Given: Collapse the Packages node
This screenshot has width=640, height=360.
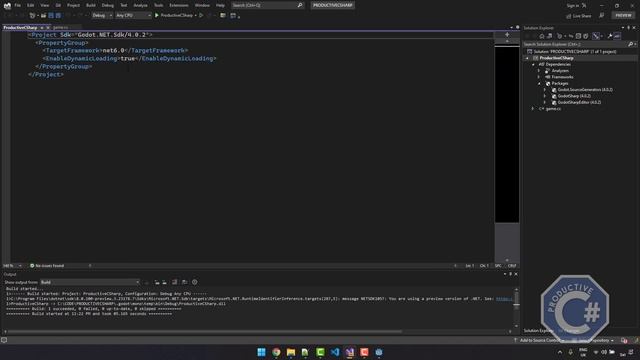Looking at the screenshot, I should tap(539, 83).
